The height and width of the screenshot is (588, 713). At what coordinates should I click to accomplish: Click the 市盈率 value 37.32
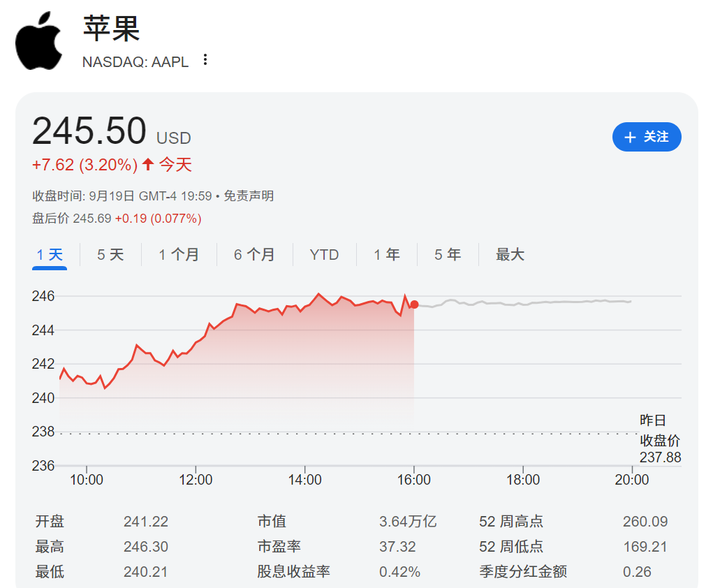(x=397, y=546)
